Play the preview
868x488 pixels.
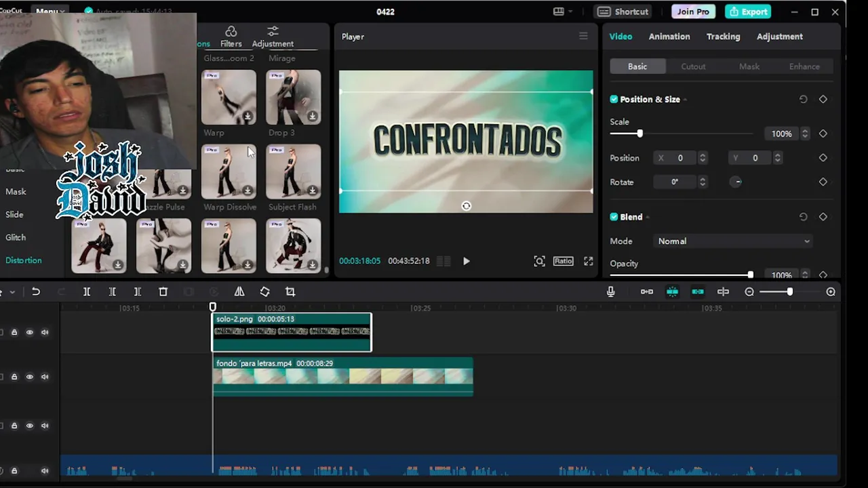(466, 261)
